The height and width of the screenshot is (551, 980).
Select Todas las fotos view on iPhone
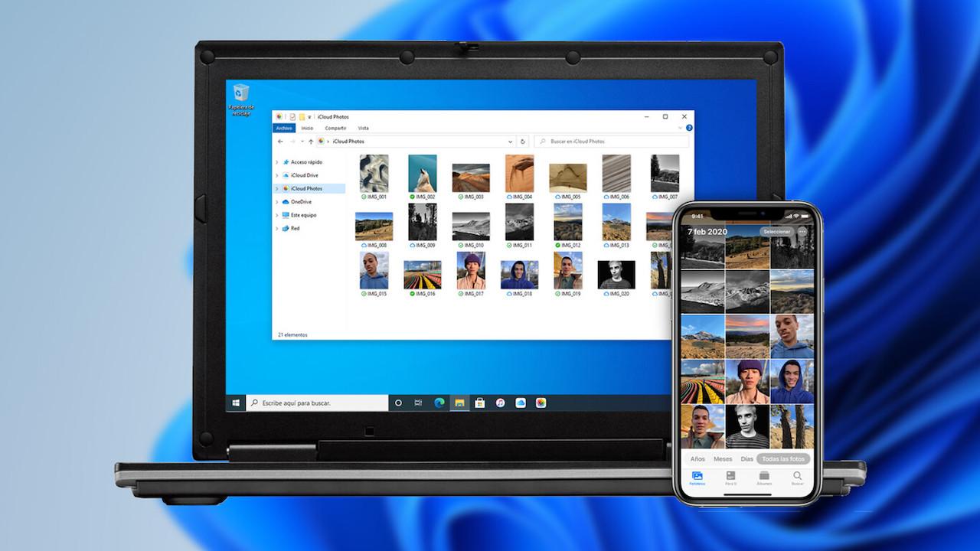783,458
